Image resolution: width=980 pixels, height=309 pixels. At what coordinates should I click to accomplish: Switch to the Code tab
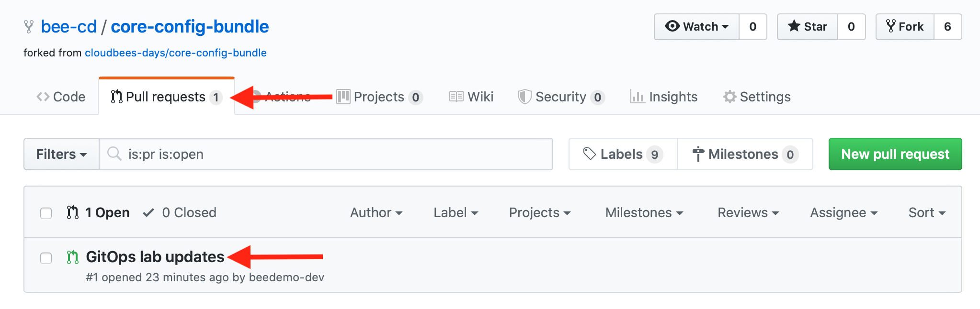[x=61, y=97]
